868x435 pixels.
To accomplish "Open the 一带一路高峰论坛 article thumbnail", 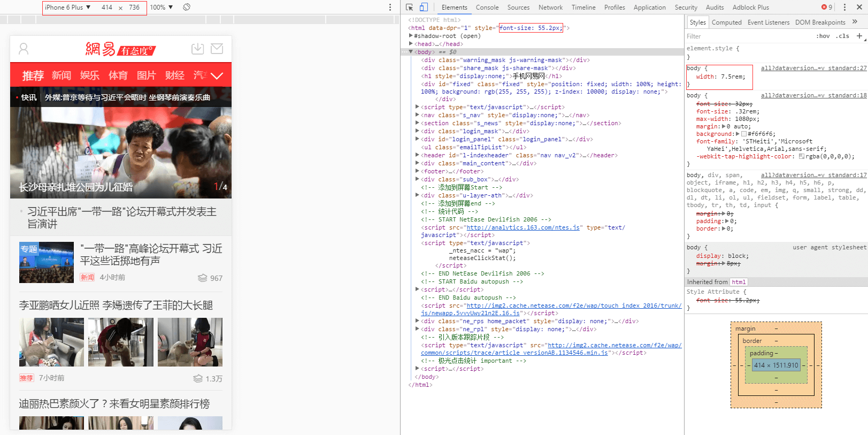I will coord(47,262).
